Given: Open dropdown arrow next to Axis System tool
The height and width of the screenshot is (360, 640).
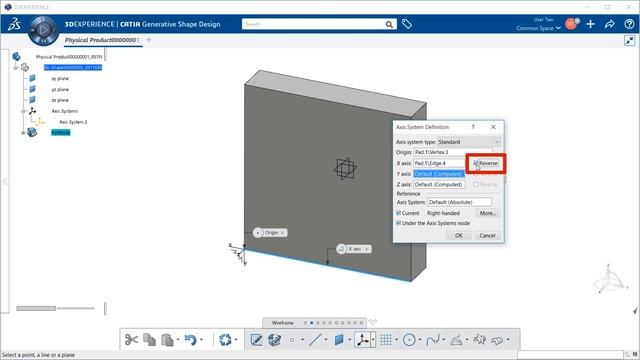Looking at the screenshot, I should [x=373, y=340].
